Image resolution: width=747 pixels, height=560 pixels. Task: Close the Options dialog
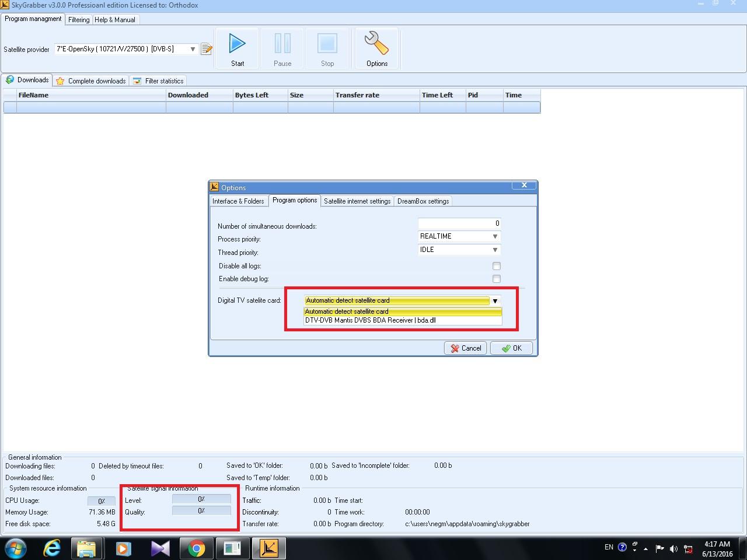523,185
